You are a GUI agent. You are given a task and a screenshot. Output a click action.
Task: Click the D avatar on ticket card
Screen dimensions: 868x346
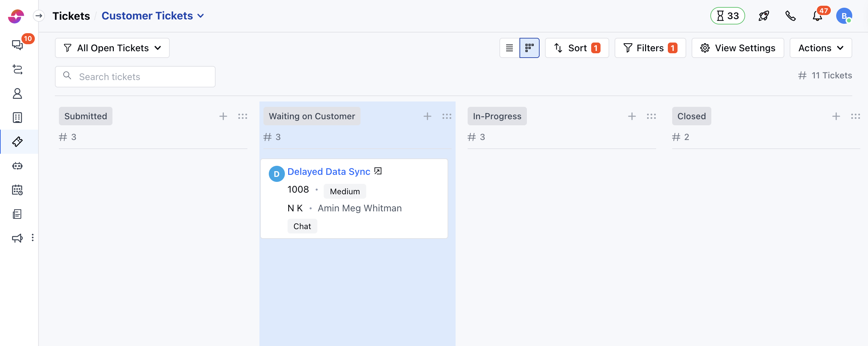pos(277,174)
